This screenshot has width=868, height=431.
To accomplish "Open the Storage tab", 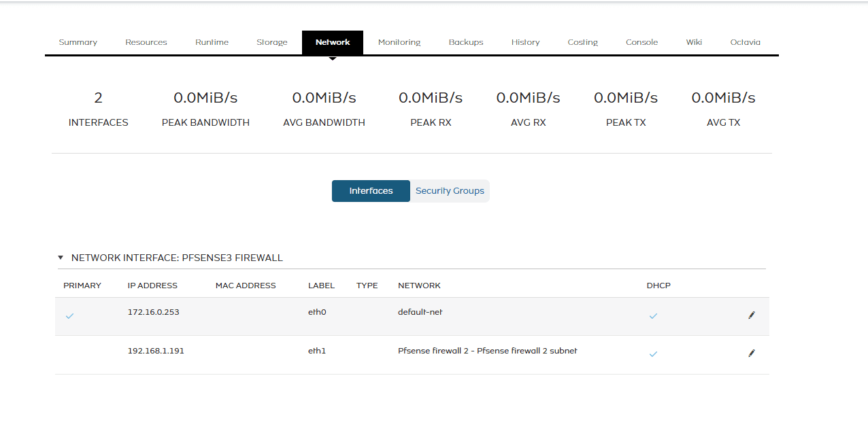I will (272, 42).
